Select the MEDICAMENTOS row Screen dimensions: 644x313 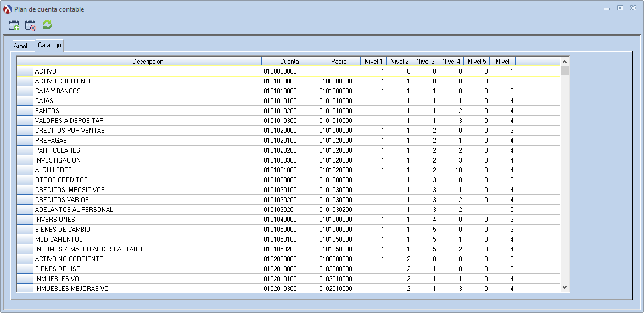click(288, 239)
